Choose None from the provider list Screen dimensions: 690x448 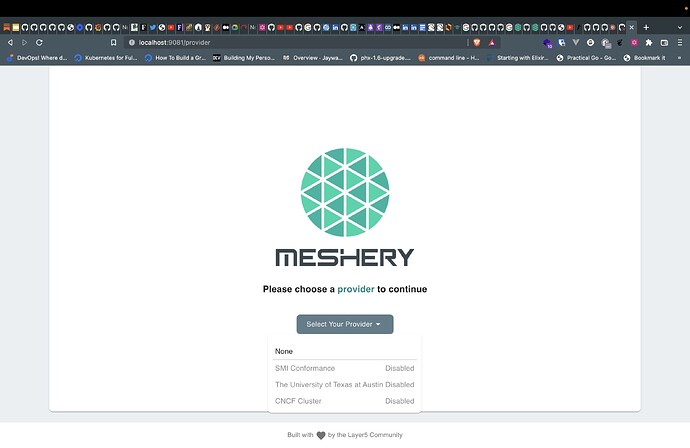click(x=345, y=351)
